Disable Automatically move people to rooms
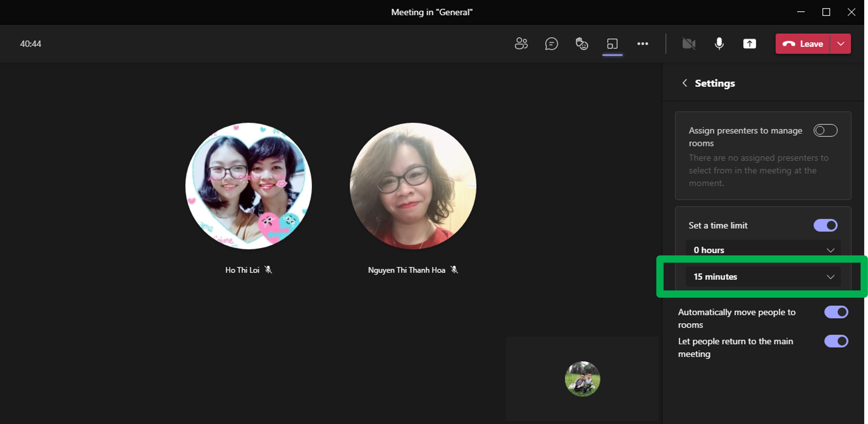 (x=836, y=312)
